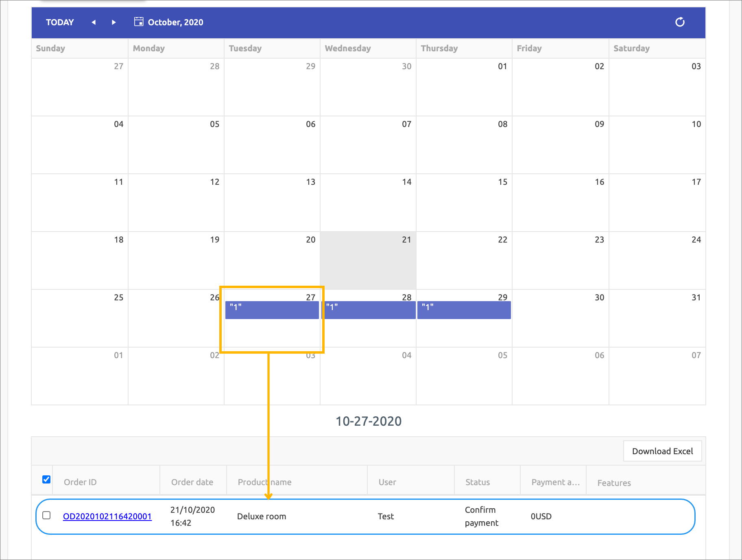This screenshot has width=742, height=560.
Task: Click the highlighted day 21 cell
Action: (368, 260)
